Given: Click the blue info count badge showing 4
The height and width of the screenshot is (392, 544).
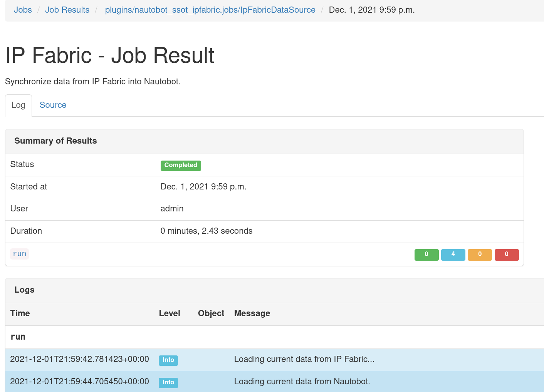Looking at the screenshot, I should point(453,255).
